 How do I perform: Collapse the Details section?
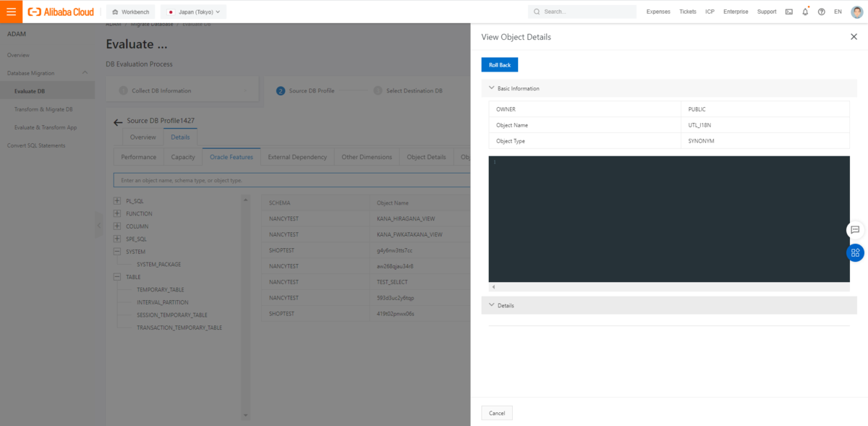[x=492, y=305]
